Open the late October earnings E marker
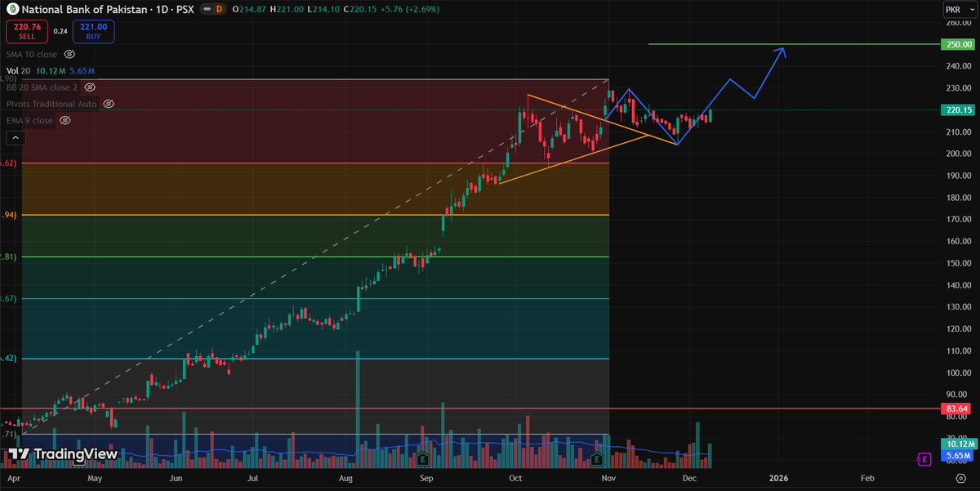The width and height of the screenshot is (980, 491). pyautogui.click(x=599, y=459)
